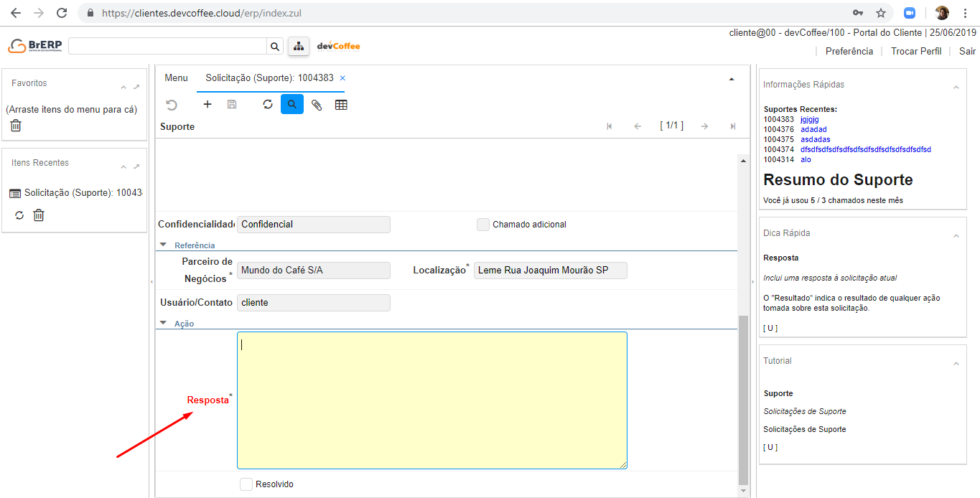Open the Preferência link
Viewport: 980px width, 498px height.
pyautogui.click(x=849, y=52)
